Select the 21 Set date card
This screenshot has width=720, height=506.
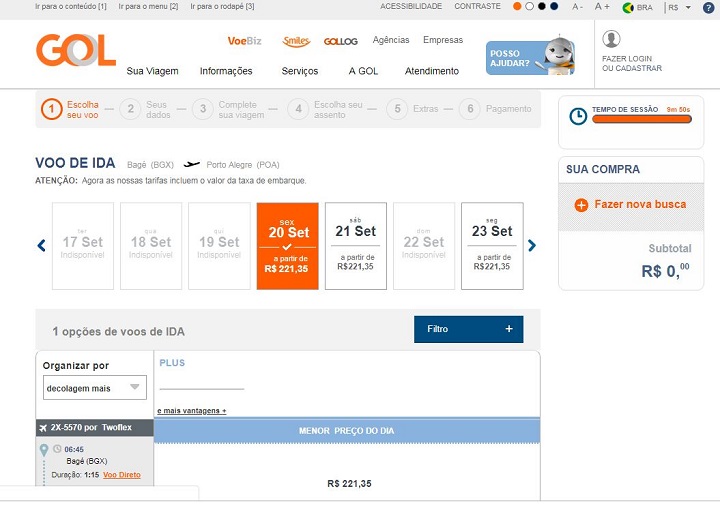(356, 246)
